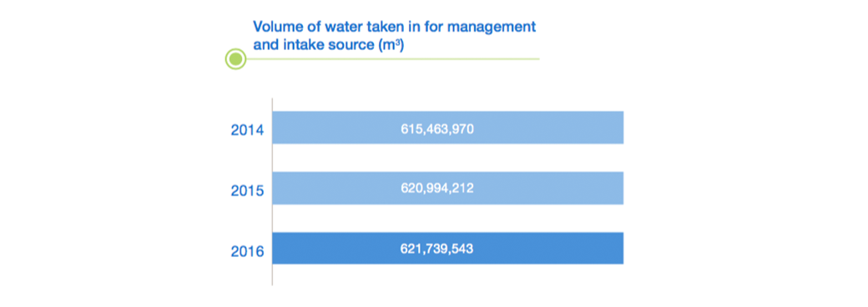
Task: Click the green circle bullet icon
Action: click(235, 58)
